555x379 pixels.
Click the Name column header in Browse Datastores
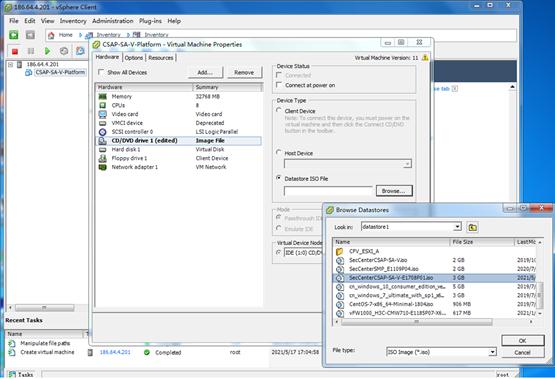point(391,242)
